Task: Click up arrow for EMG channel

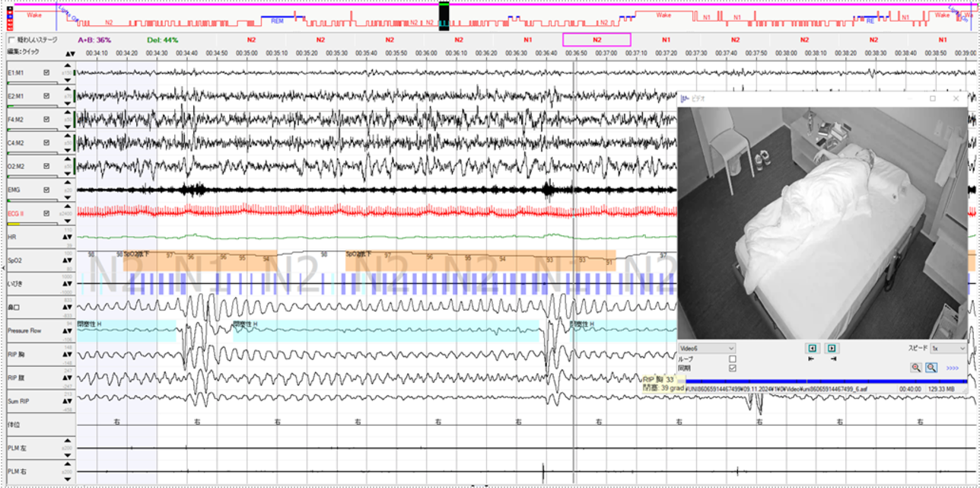Action: 68,183
